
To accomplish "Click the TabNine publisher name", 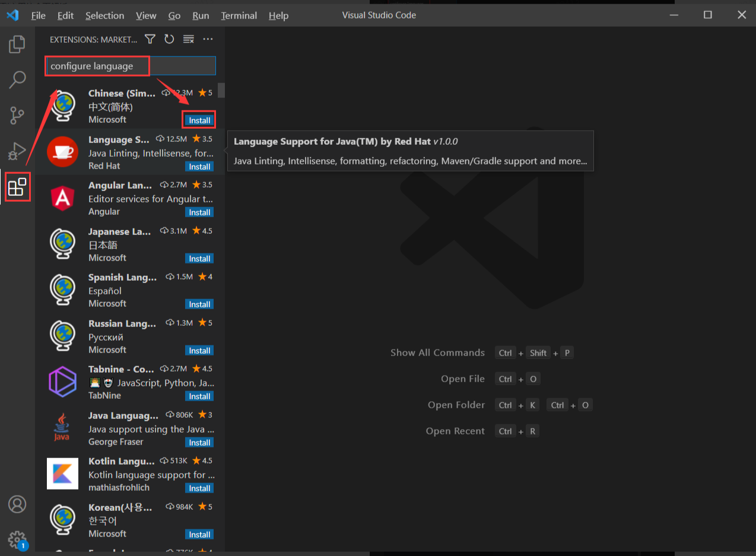I will 104,395.
